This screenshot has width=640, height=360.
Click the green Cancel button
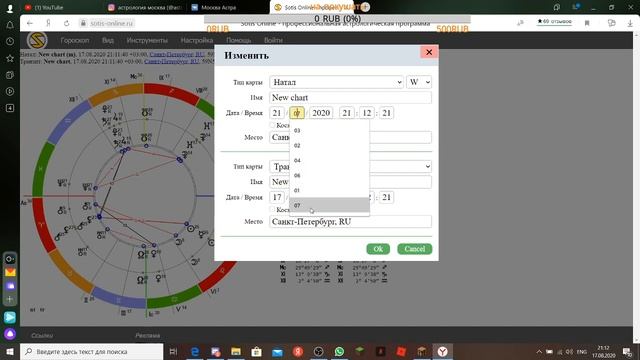pyautogui.click(x=415, y=249)
